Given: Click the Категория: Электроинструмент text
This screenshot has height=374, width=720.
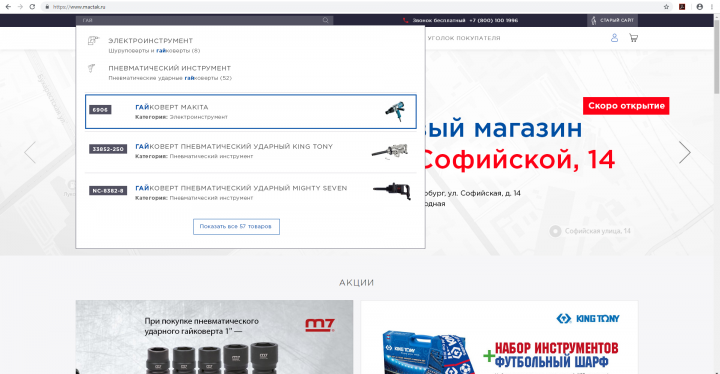Looking at the screenshot, I should (181, 117).
